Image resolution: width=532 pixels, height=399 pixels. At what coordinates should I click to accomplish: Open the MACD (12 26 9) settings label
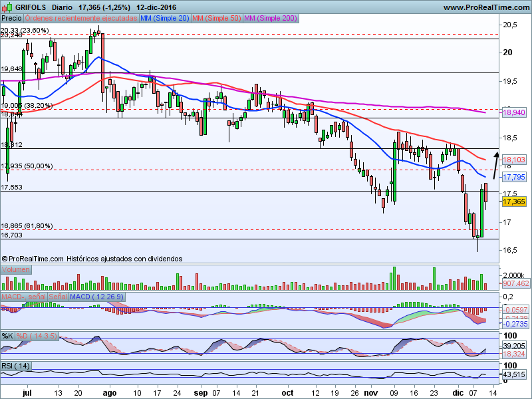pos(96,297)
